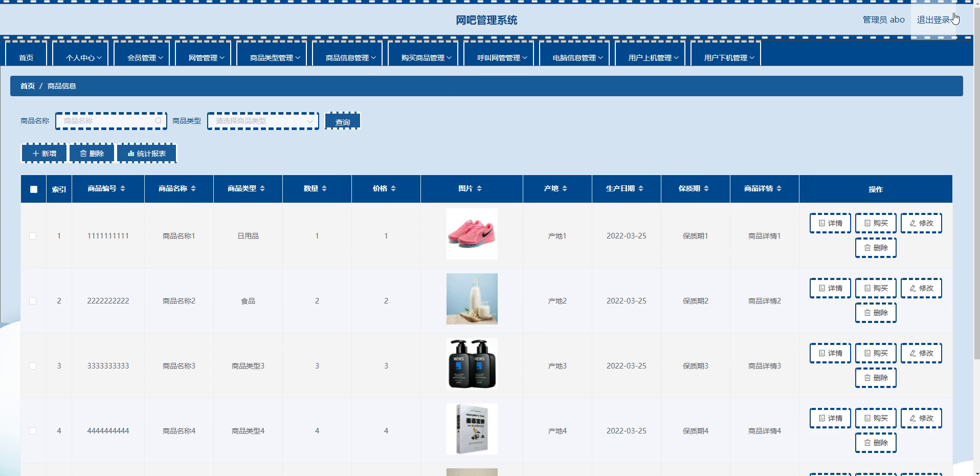Click 退出登录 link

(x=933, y=20)
